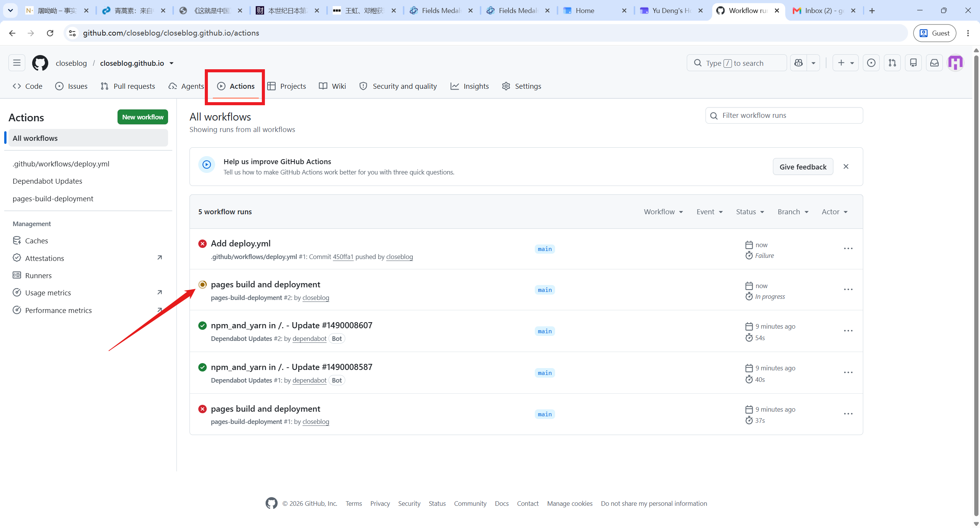Expand the Workflow filter dropdown
980x528 pixels.
663,212
